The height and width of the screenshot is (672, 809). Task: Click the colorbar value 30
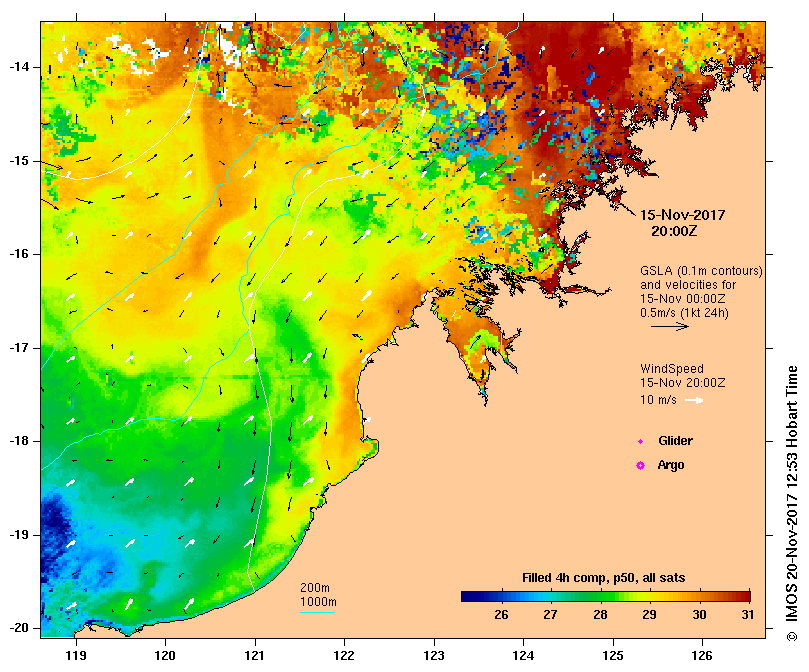[x=699, y=615]
